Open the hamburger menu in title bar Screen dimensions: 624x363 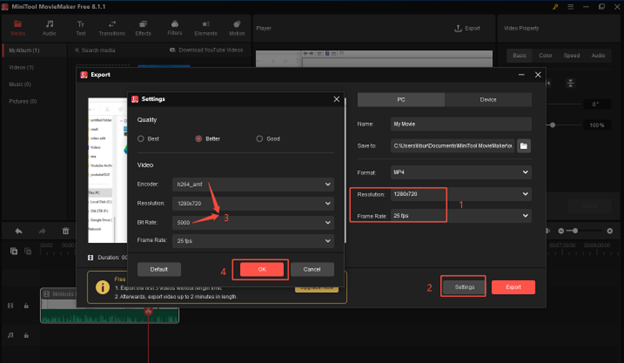click(570, 7)
